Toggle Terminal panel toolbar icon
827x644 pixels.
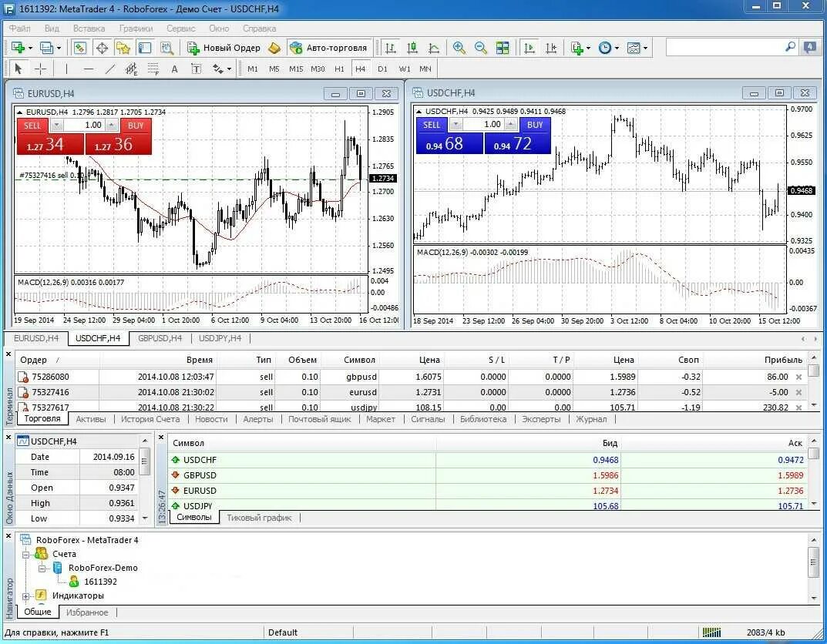145,48
